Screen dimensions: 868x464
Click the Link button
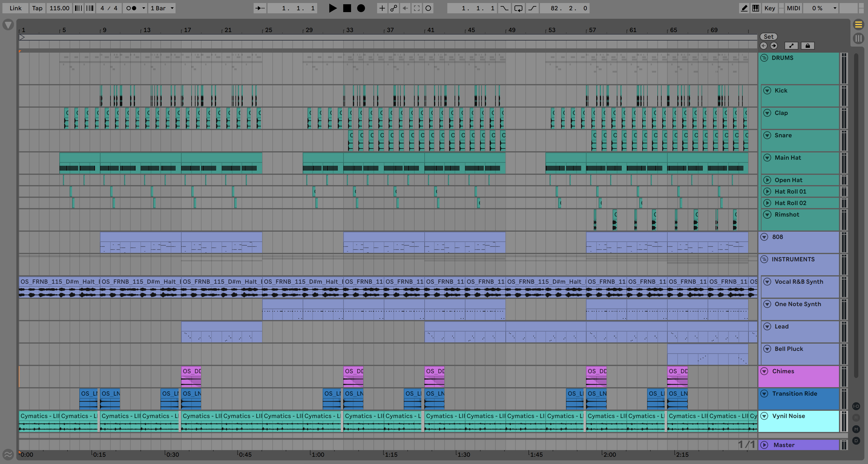(x=15, y=8)
